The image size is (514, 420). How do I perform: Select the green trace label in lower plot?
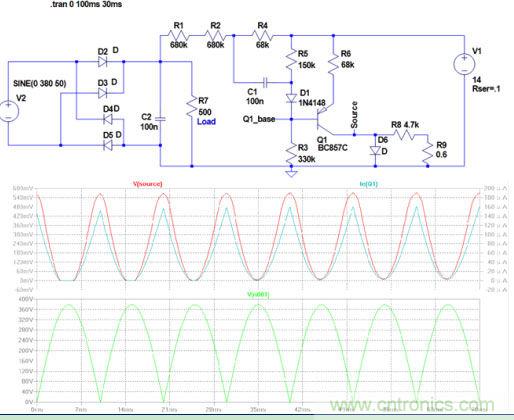[258, 295]
